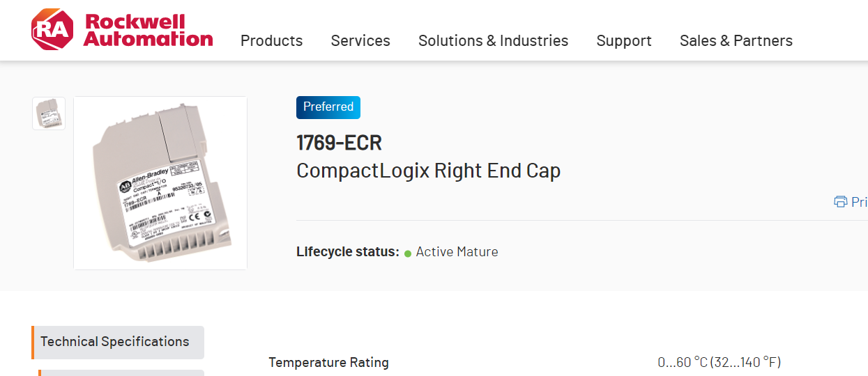This screenshot has height=376, width=868.
Task: Click the 0…60 °C temperature value
Action: click(x=719, y=363)
